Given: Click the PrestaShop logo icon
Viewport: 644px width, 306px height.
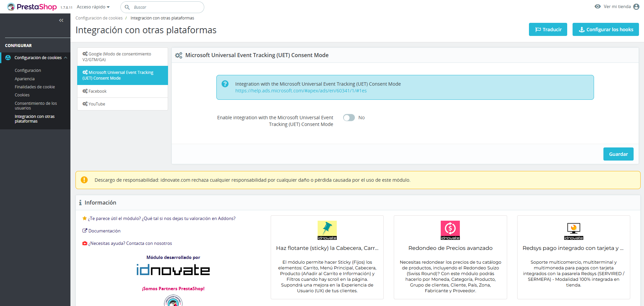Looking at the screenshot, I should pos(11,7).
